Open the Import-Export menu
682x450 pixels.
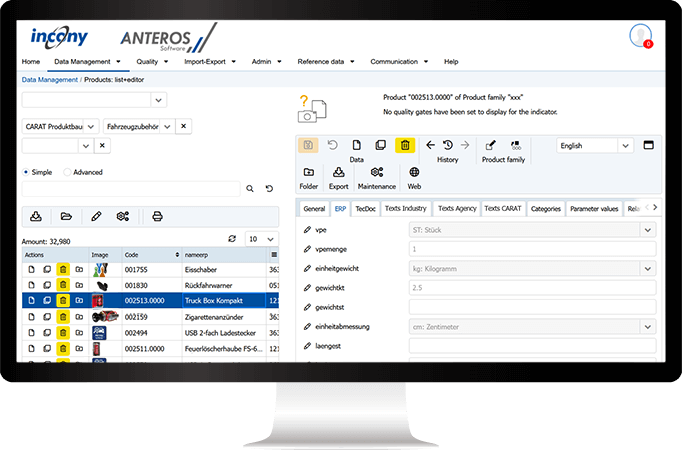[210, 62]
